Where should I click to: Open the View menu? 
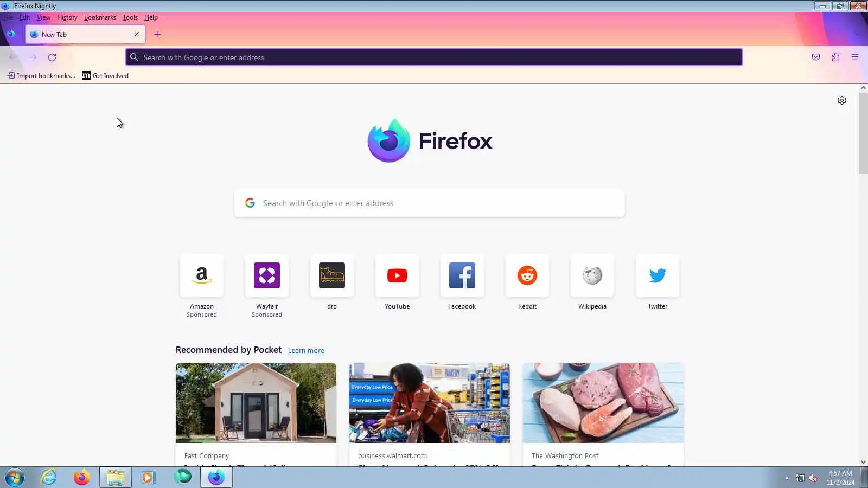point(43,17)
